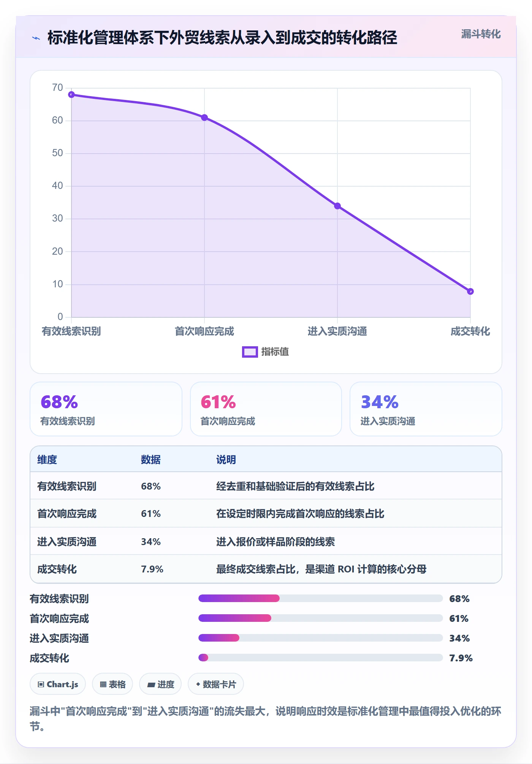The width and height of the screenshot is (532, 764).
Task: Click the 进度 tag chip
Action: tap(160, 684)
